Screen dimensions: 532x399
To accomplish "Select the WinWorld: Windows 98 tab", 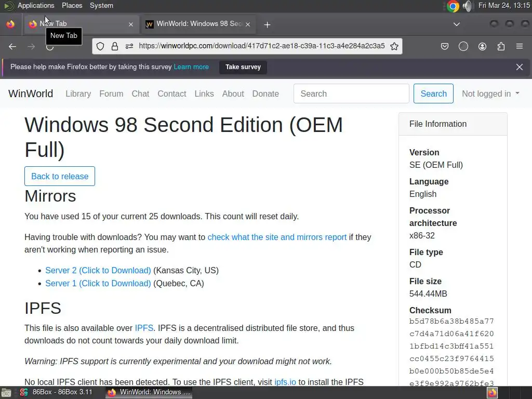I will click(x=198, y=24).
